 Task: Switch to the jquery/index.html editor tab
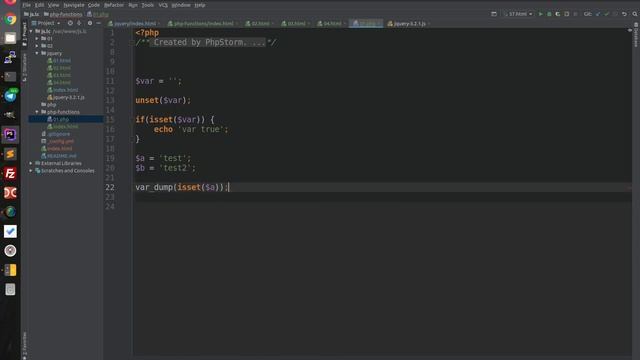134,24
